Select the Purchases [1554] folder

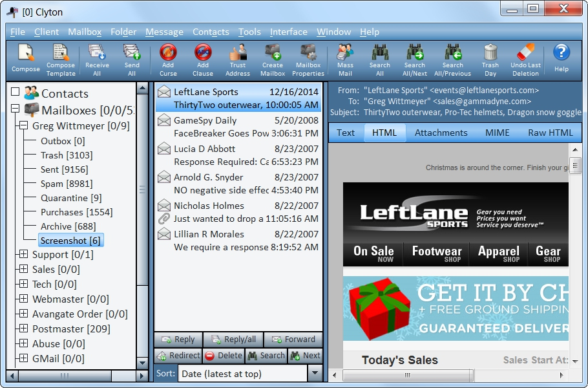76,212
